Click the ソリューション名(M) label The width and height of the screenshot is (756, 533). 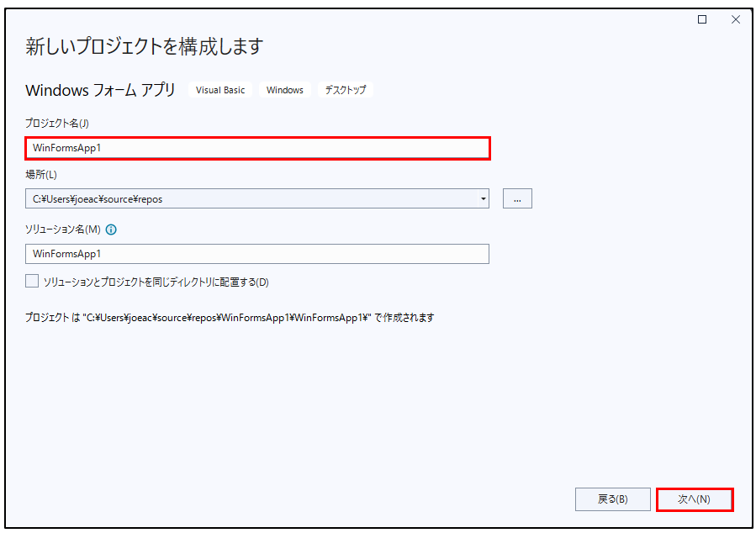click(x=63, y=230)
